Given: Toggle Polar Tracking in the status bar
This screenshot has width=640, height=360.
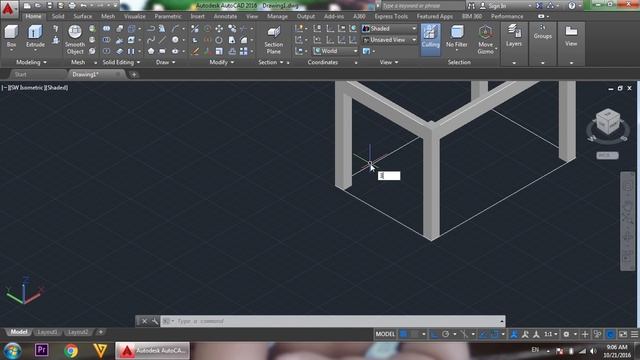Looking at the screenshot, I should [x=445, y=334].
